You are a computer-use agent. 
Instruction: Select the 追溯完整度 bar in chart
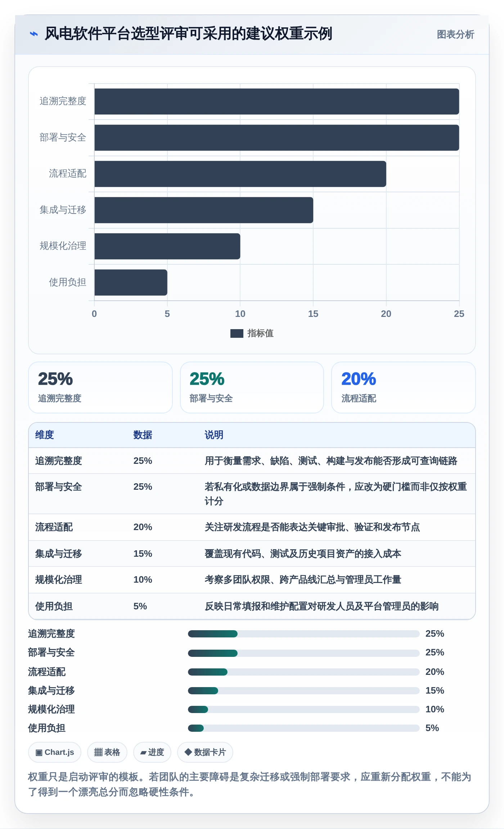coord(276,102)
